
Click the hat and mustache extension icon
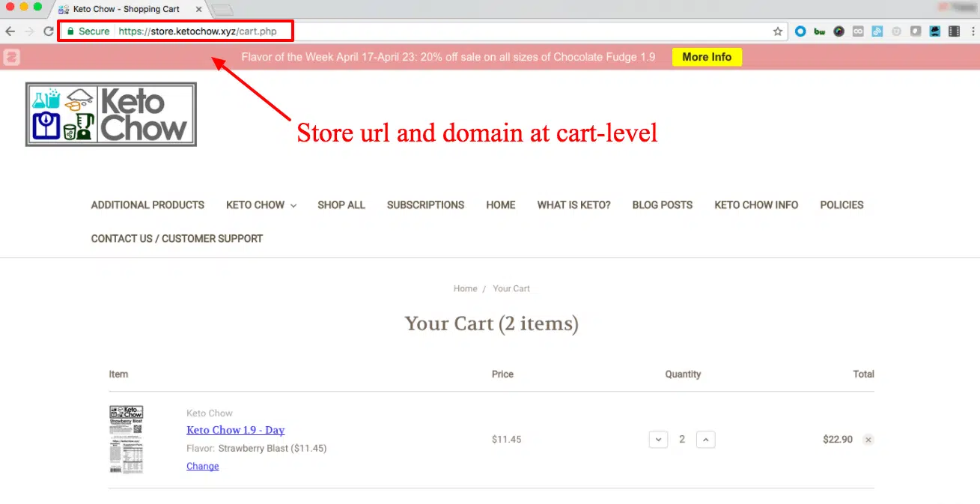click(935, 31)
